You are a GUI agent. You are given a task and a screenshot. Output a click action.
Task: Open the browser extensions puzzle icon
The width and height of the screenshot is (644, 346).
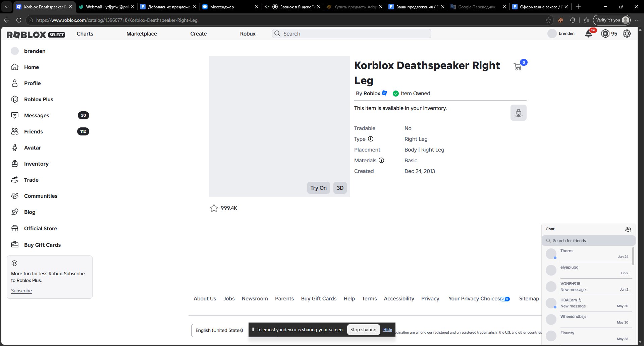point(573,20)
